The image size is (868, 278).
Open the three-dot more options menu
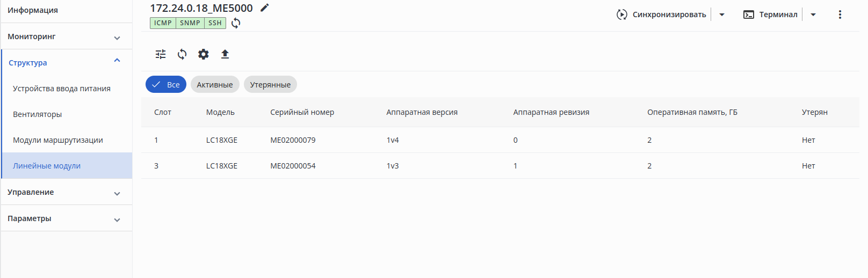coord(840,14)
